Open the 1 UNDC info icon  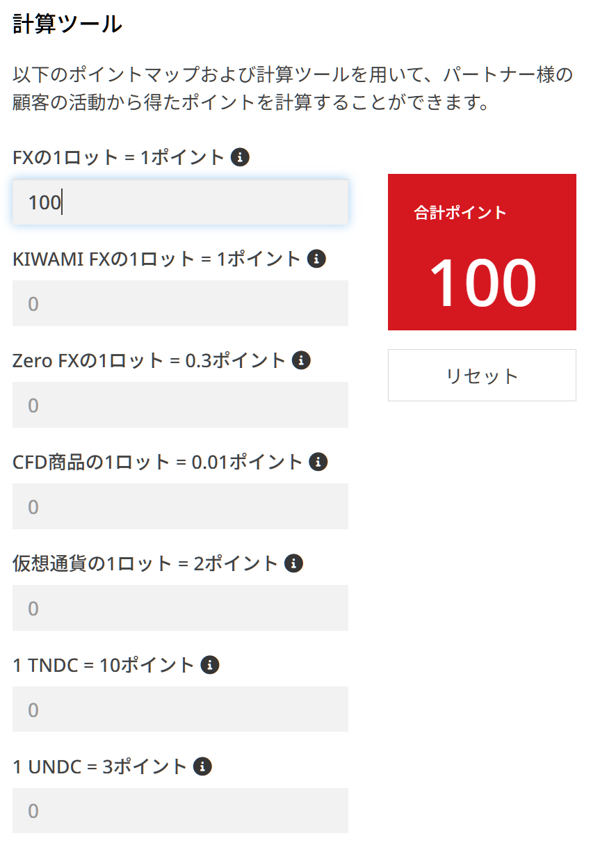(x=202, y=766)
